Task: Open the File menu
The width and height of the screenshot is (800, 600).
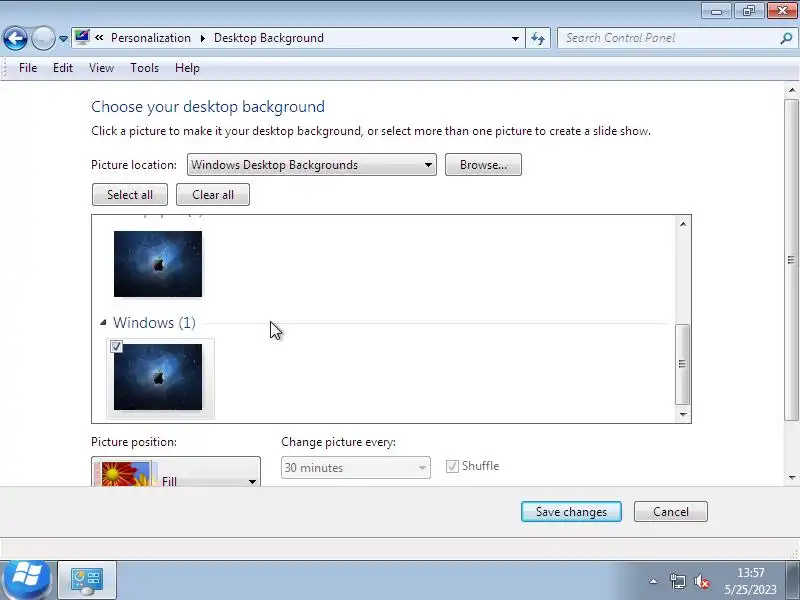Action: pos(28,68)
